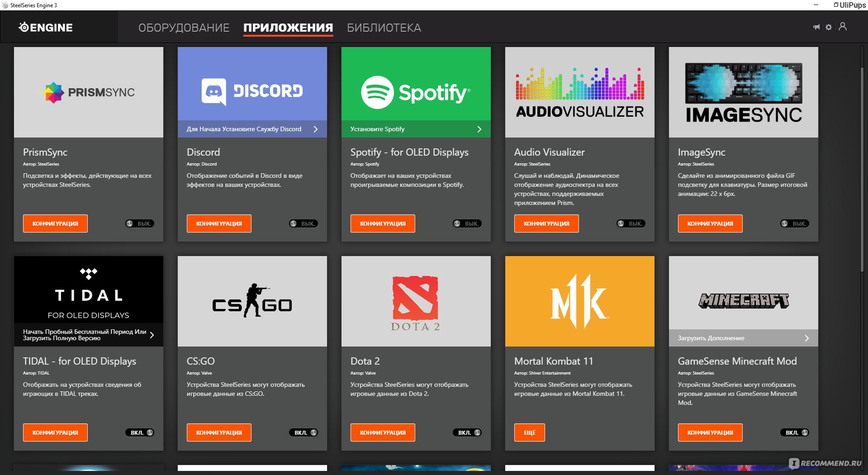Open Конфигурация for Dota 2
Image resolution: width=868 pixels, height=475 pixels.
click(383, 432)
